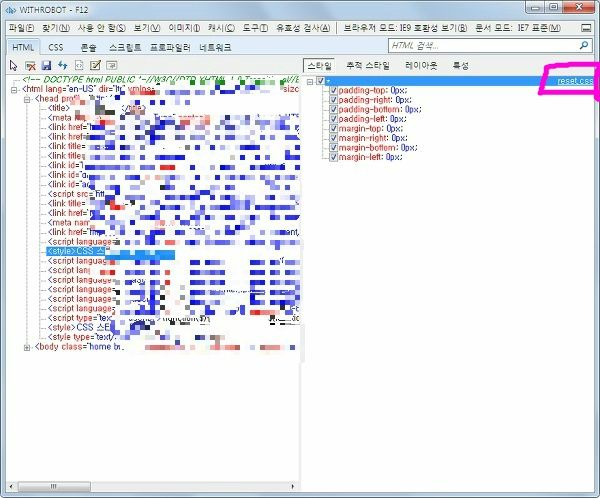Open the 유효성 검사(A) menu
The width and height of the screenshot is (600, 498).
click(x=303, y=28)
